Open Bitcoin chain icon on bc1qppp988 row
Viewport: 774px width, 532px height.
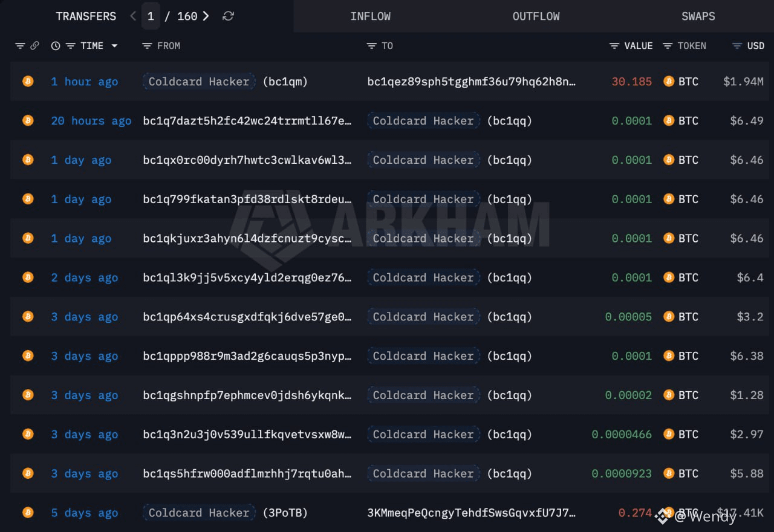tap(28, 355)
